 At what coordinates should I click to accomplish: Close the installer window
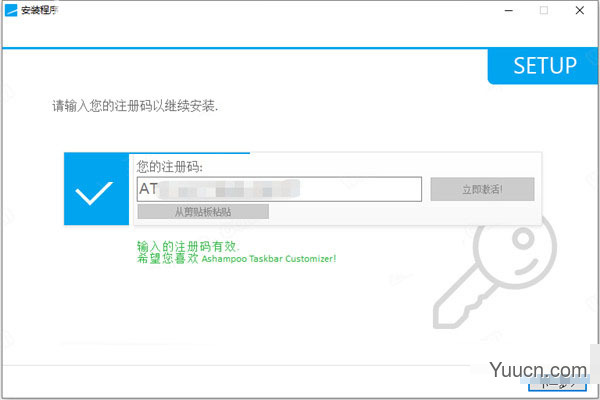click(580, 10)
